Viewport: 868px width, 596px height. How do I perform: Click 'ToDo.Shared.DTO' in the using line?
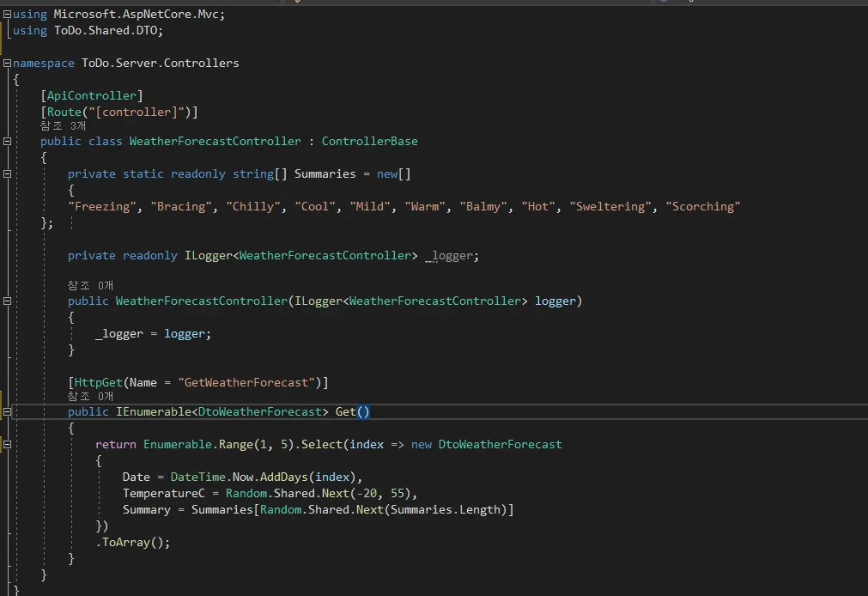[x=106, y=30]
